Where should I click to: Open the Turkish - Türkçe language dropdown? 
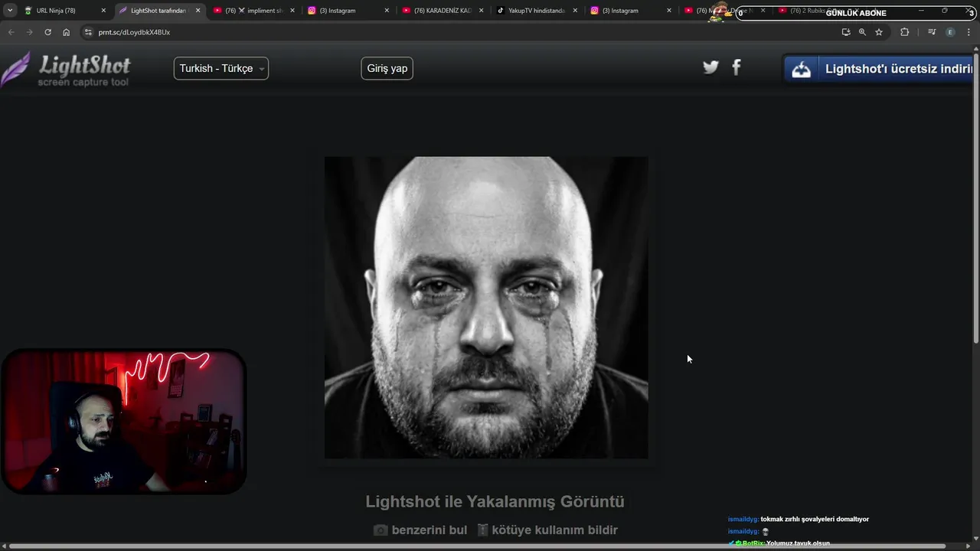coord(221,68)
